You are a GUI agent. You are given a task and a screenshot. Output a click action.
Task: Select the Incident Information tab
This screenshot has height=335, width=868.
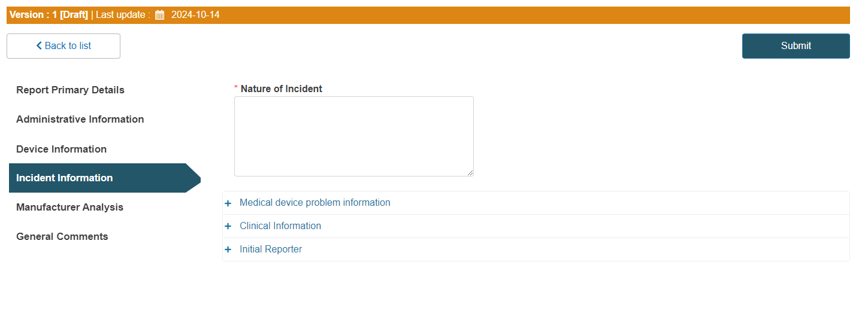[x=64, y=178]
